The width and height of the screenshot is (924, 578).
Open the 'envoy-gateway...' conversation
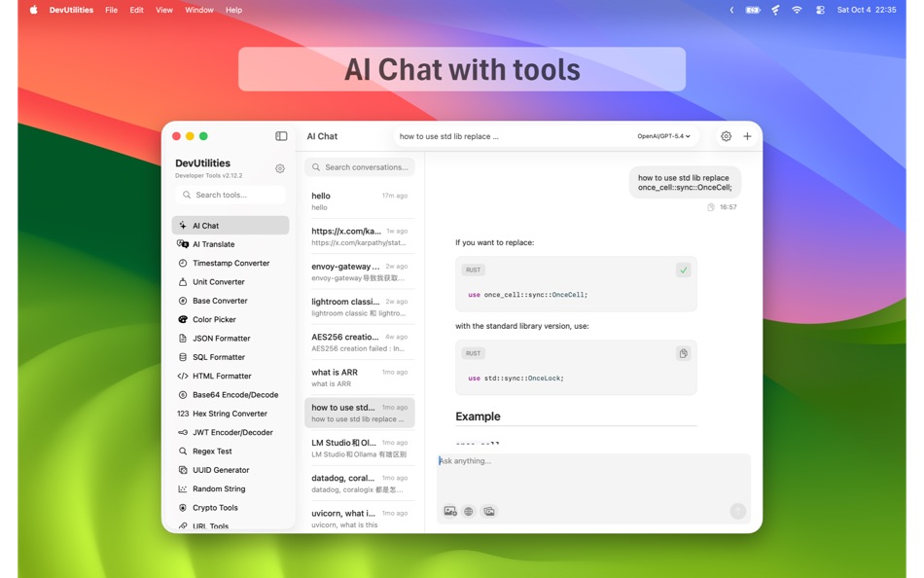pos(360,271)
